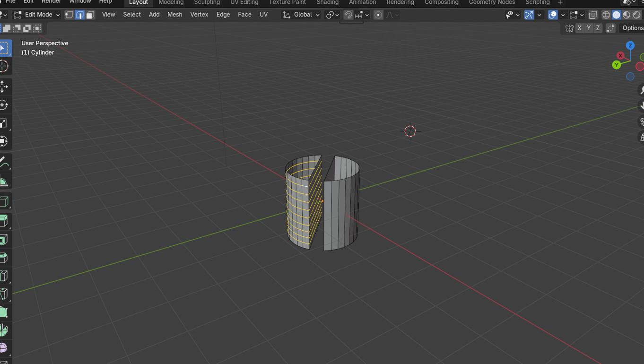Open mesh edit mode overlays dropdown
The image size is (644, 364).
[577, 15]
